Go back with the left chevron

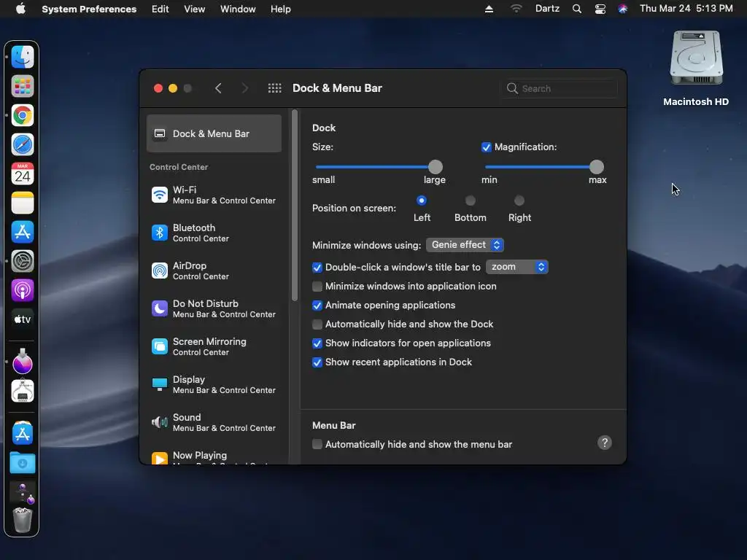point(218,88)
